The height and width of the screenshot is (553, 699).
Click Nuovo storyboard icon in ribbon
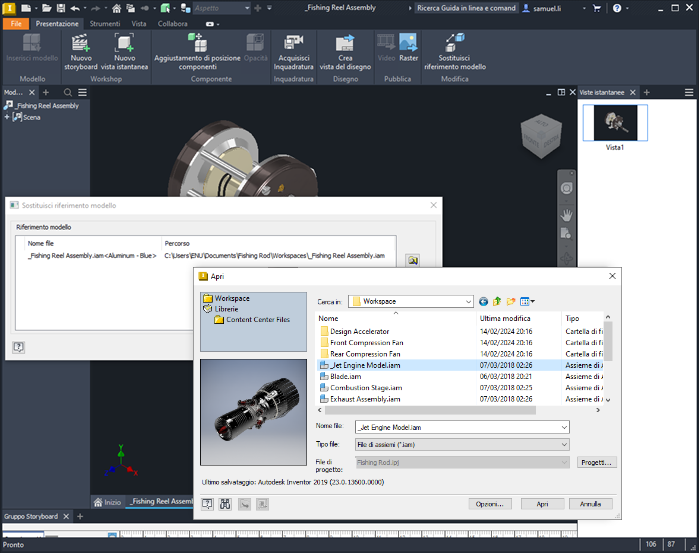[x=81, y=43]
